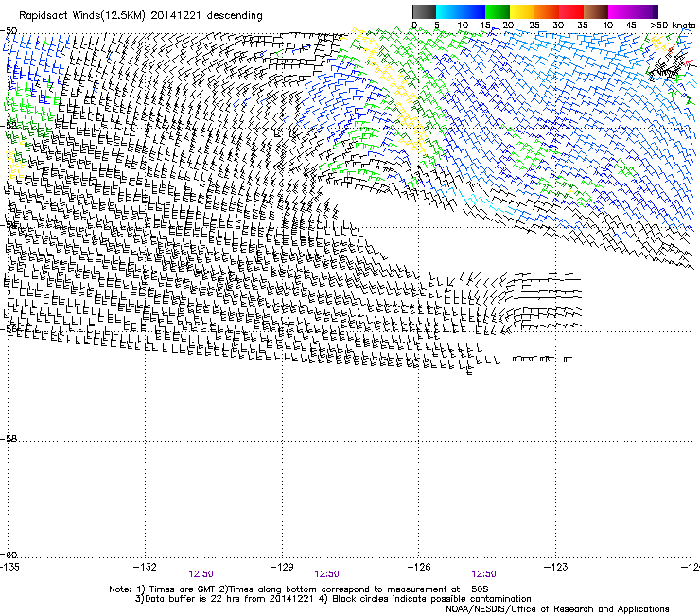Click the red 30-35 knots legend swatch
This screenshot has height=615, width=700.
point(571,11)
